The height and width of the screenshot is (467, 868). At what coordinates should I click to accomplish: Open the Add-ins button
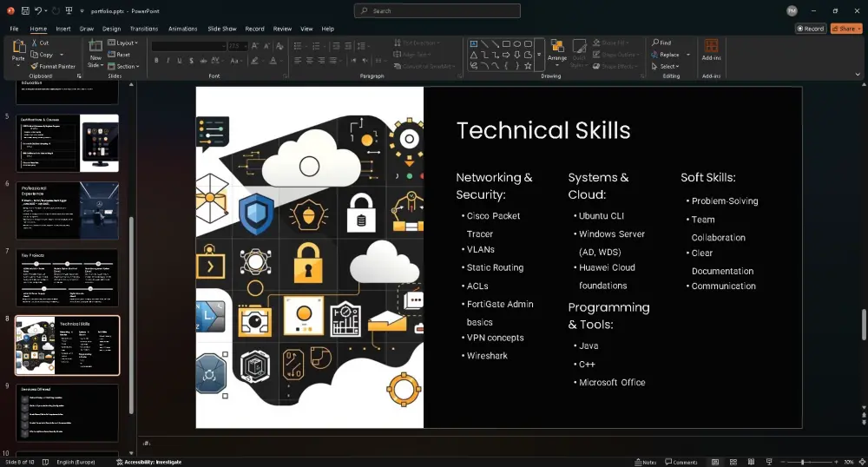[x=711, y=50]
